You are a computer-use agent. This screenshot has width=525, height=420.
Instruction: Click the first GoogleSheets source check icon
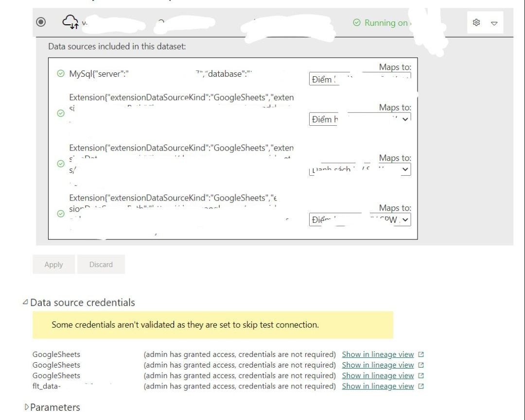point(61,113)
